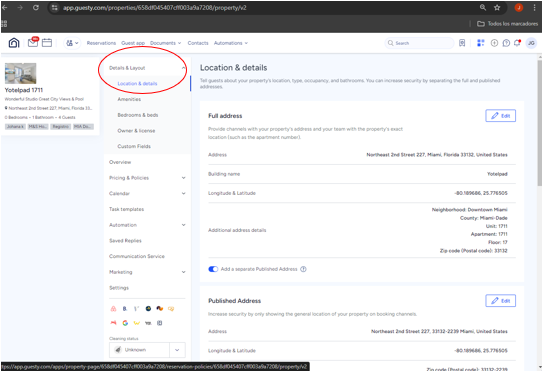
Task: Open the Cleaning status dropdown
Action: 177,350
